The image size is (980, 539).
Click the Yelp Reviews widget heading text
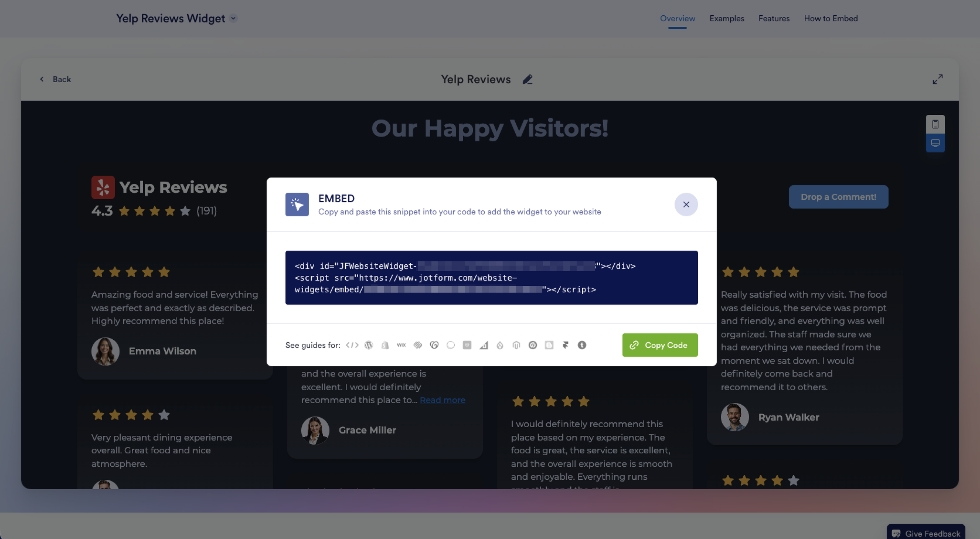pyautogui.click(x=173, y=187)
